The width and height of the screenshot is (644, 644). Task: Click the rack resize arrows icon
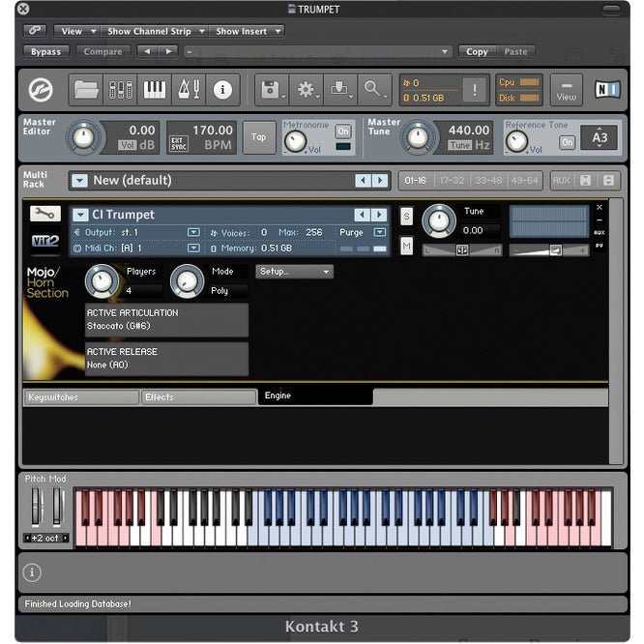(608, 180)
